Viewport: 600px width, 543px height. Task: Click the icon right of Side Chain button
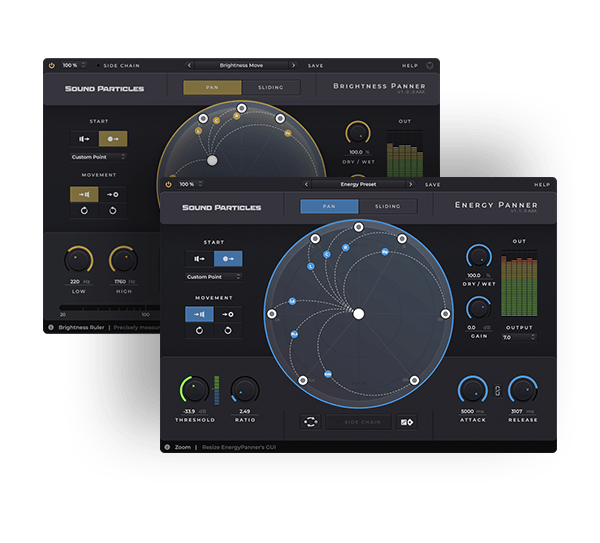click(406, 422)
